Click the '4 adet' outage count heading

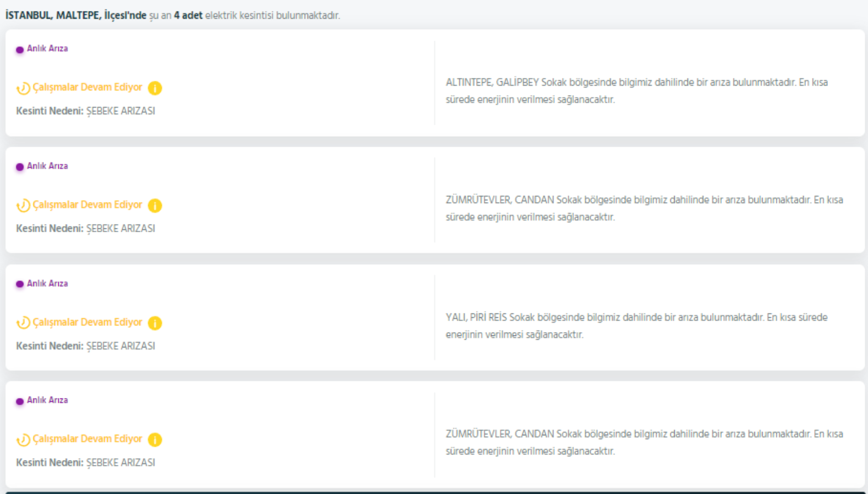[x=188, y=15]
